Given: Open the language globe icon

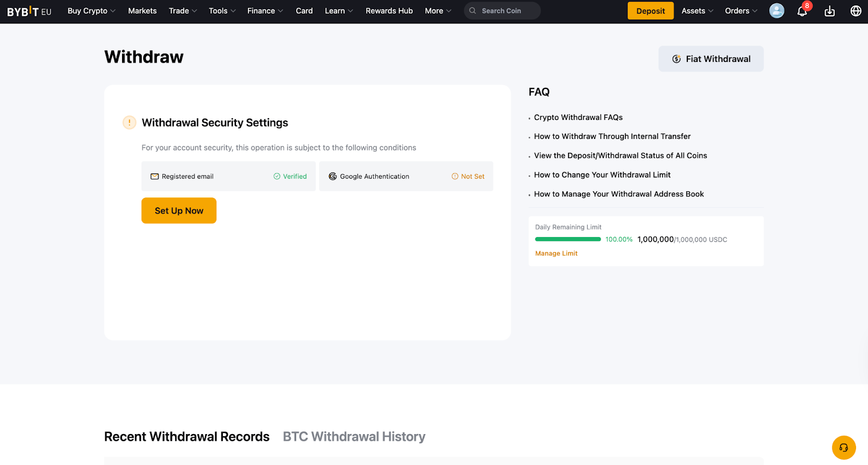Looking at the screenshot, I should (x=856, y=11).
